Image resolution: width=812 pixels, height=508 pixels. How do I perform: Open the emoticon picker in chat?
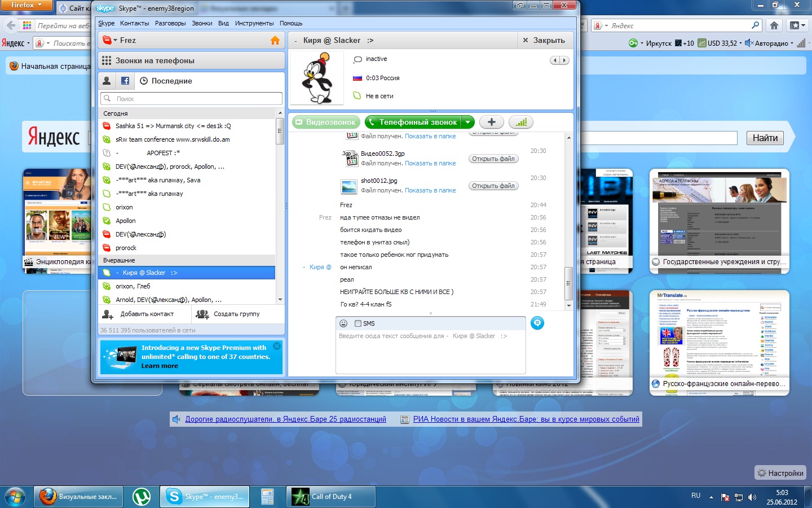point(343,323)
